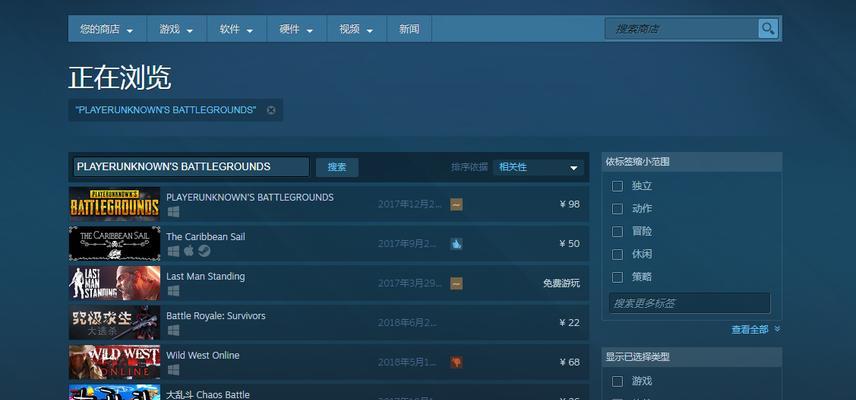Click The Caribbean Sail game thumbnail
856x400 pixels.
115,243
